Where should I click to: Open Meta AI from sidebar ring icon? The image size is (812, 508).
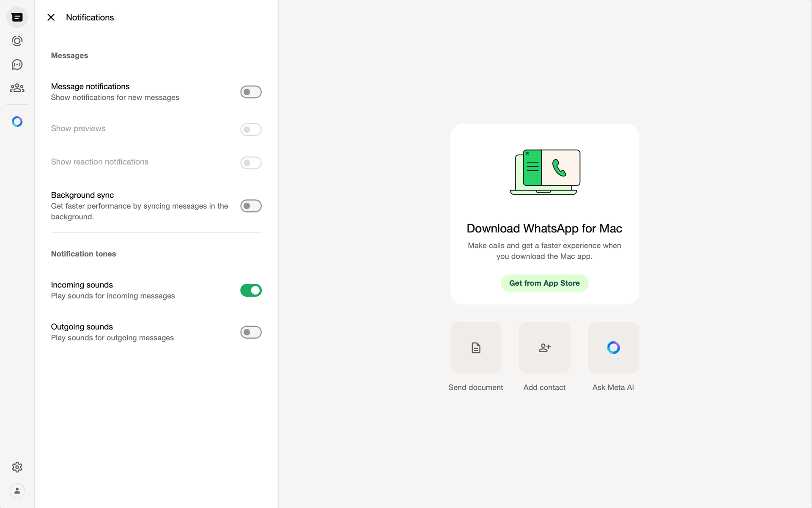pyautogui.click(x=17, y=122)
